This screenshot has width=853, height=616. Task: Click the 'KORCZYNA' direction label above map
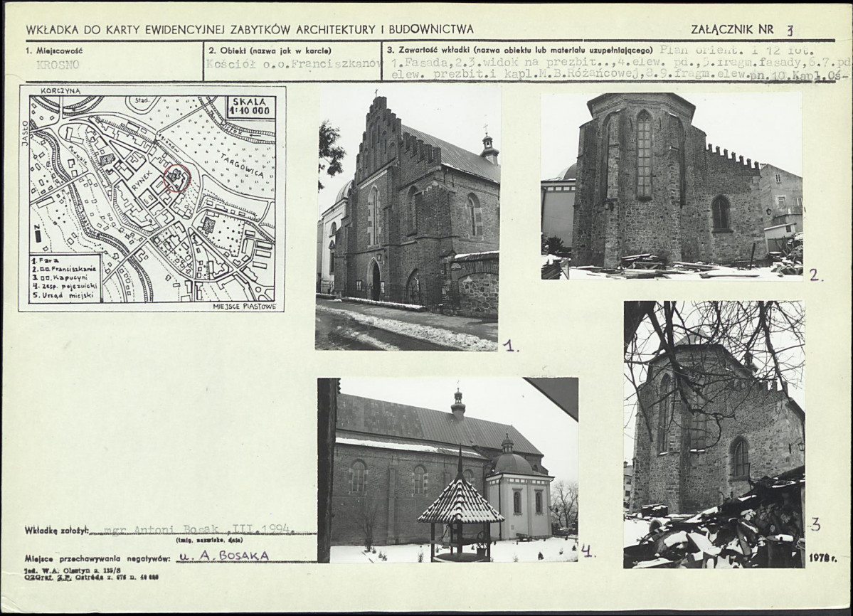coord(60,91)
